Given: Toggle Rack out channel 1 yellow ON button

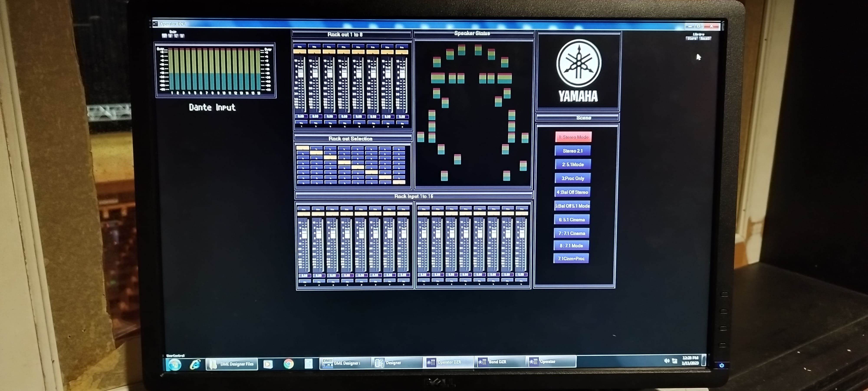Looking at the screenshot, I should pos(300,52).
